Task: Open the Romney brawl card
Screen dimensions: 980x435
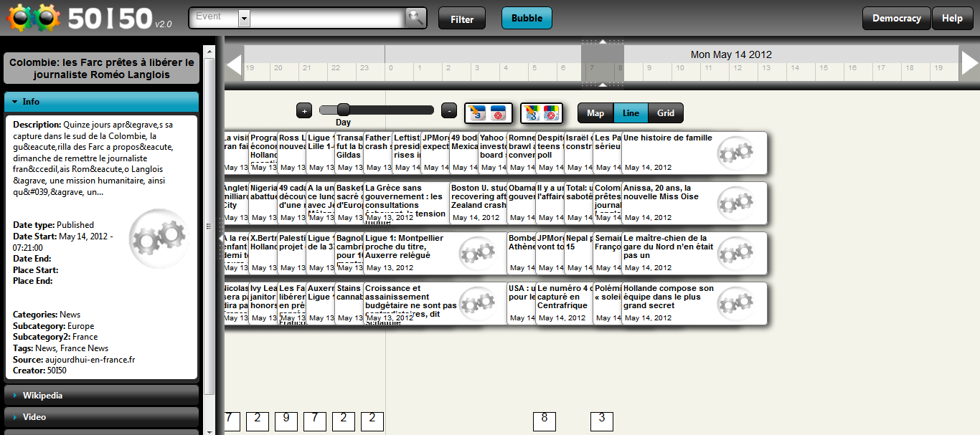Action: 521,153
